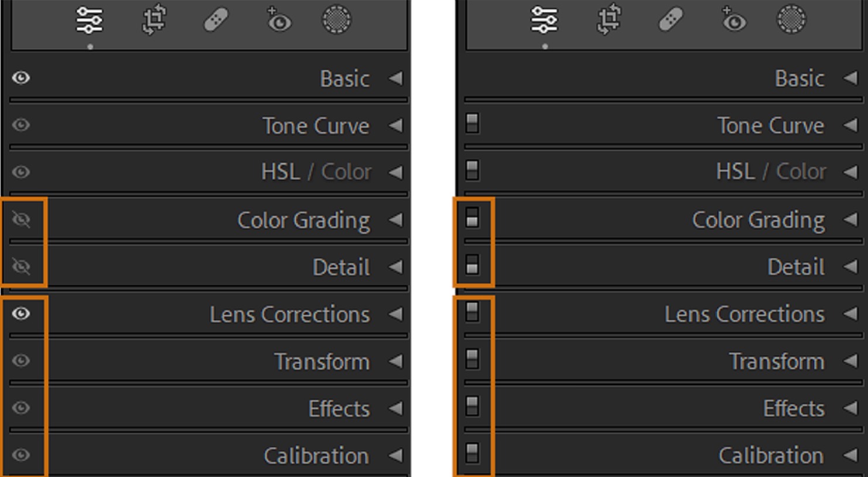Open the Transform panel header in left panel
Image resolution: width=868 pixels, height=477 pixels.
click(x=322, y=362)
